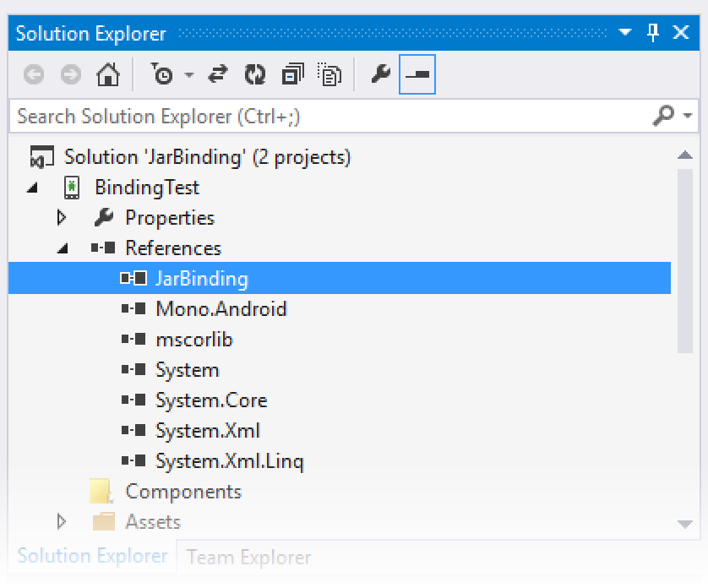Collapse the BindingTest project node
Viewport: 708px width, 588px height.
click(x=32, y=188)
